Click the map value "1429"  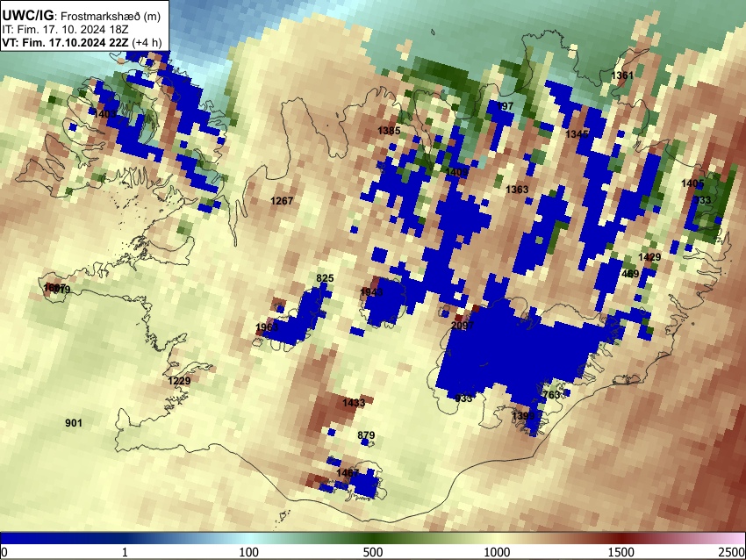tap(649, 257)
